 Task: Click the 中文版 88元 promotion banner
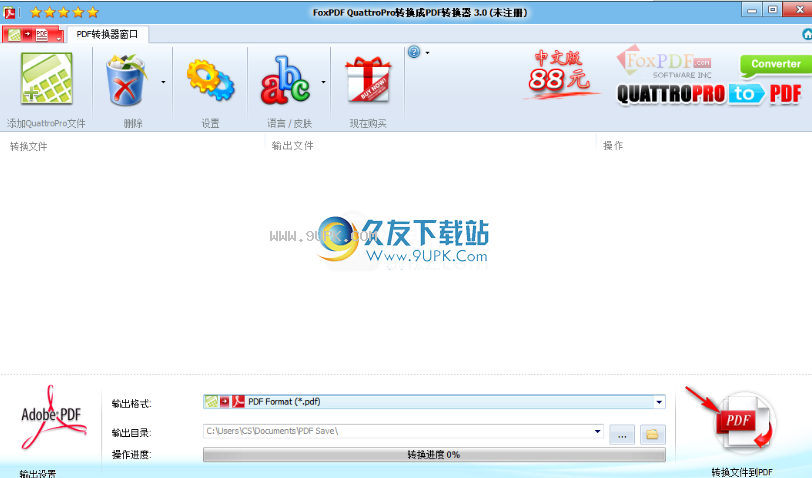click(x=560, y=74)
